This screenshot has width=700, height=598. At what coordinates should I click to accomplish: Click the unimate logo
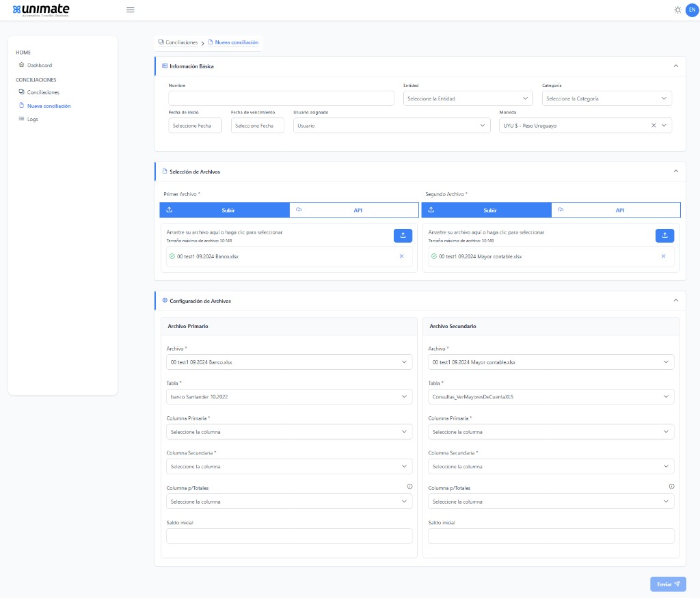(41, 10)
